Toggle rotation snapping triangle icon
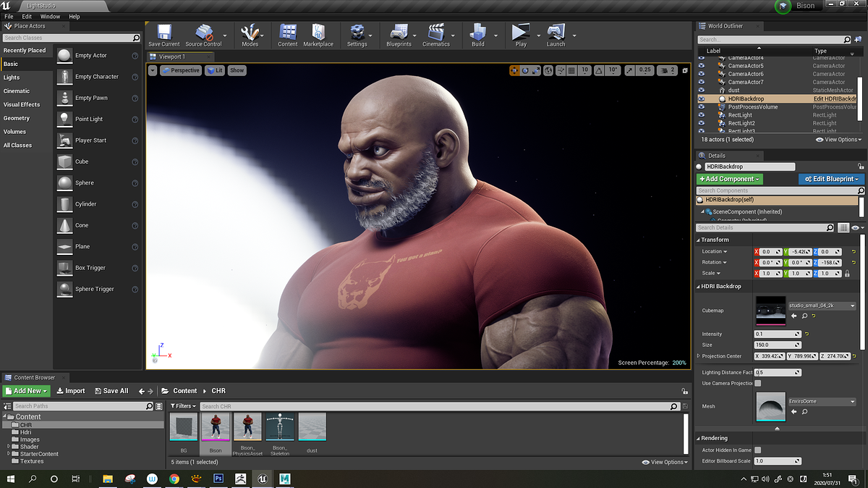This screenshot has height=488, width=868. (599, 70)
